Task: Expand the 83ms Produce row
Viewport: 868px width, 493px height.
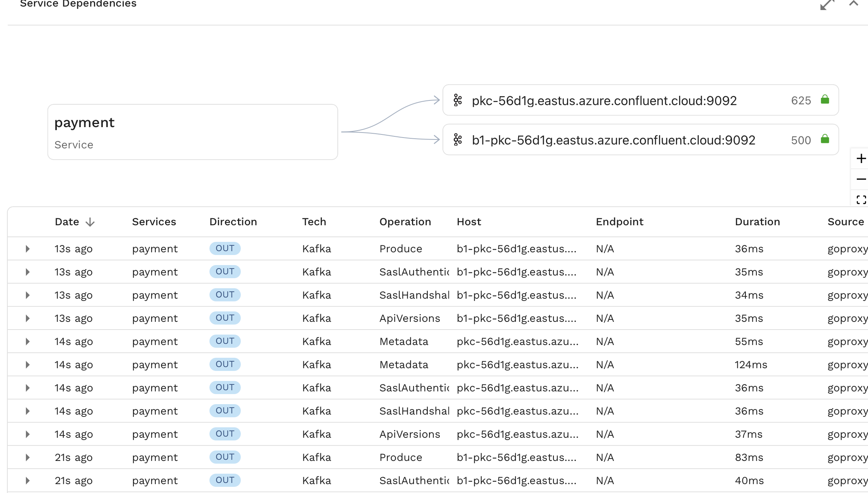Action: pos(27,457)
